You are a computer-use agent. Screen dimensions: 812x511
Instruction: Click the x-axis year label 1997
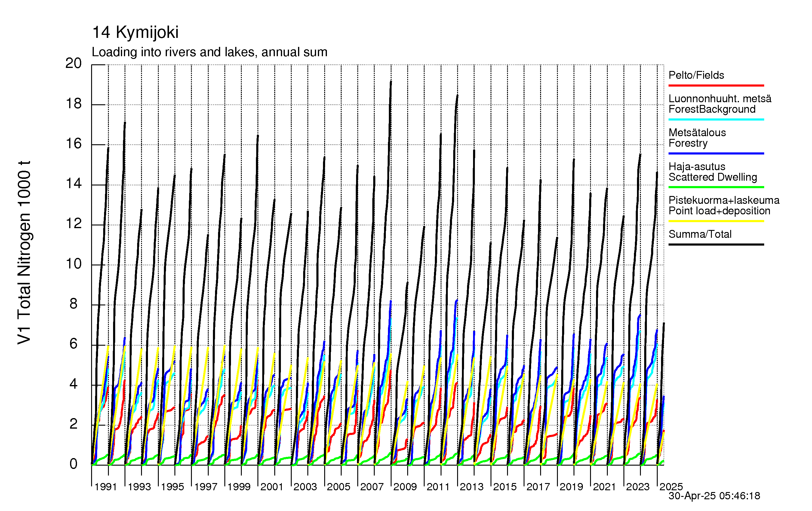point(206,487)
